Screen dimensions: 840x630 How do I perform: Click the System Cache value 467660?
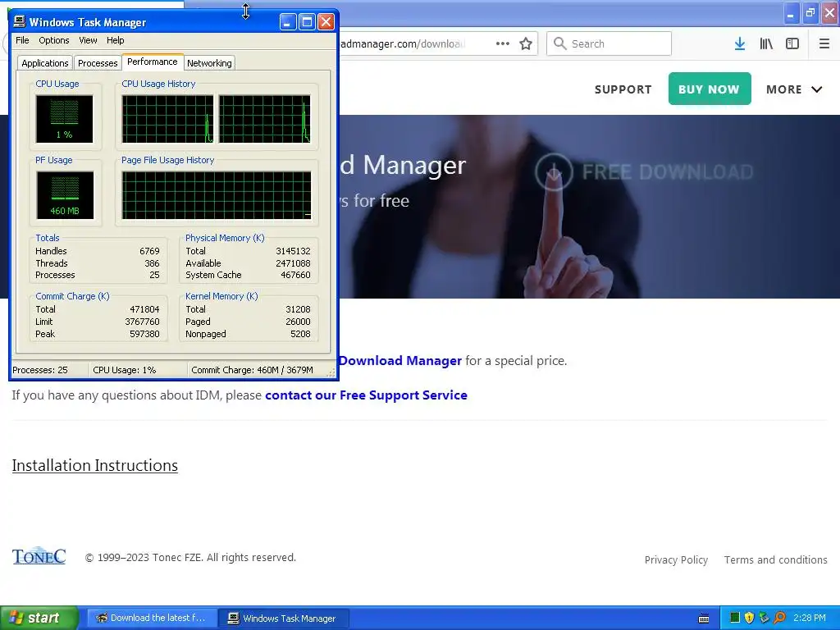tap(295, 276)
